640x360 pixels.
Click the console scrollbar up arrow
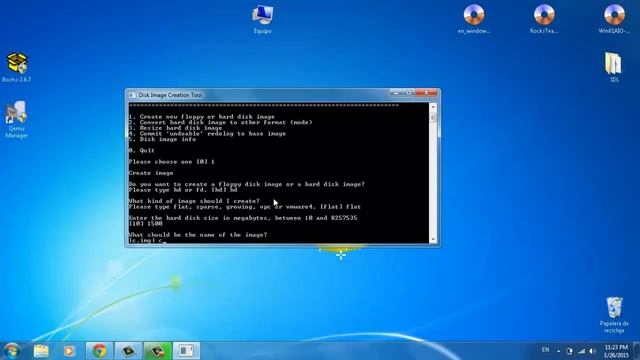[x=433, y=107]
